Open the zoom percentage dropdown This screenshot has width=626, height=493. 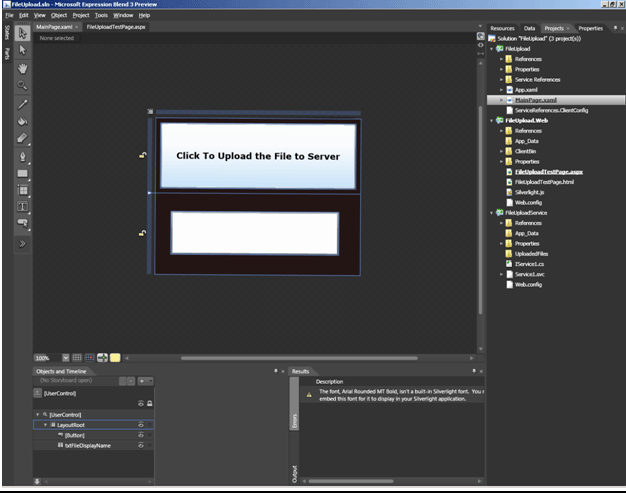click(66, 358)
